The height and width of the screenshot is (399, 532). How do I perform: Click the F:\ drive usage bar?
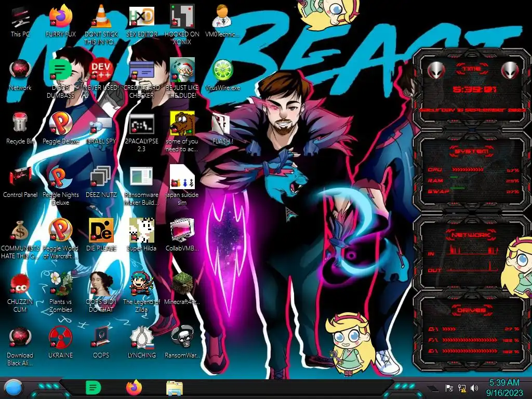[x=470, y=340]
